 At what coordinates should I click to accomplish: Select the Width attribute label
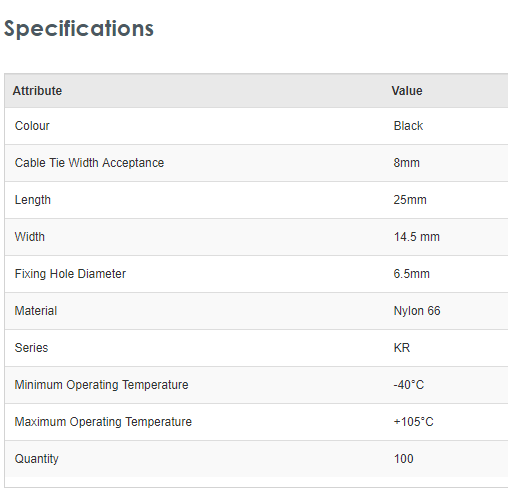click(30, 237)
